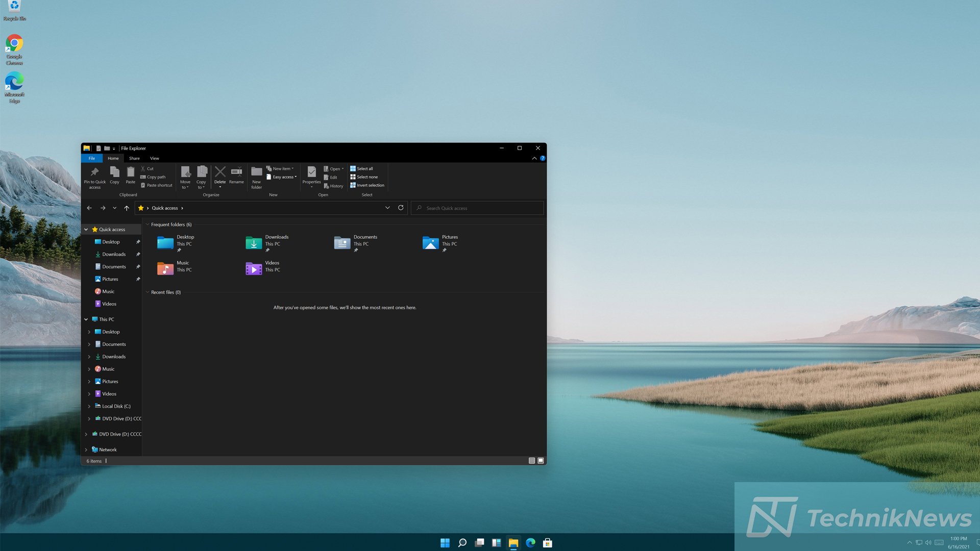Click Copy path in Clipboard group

[153, 177]
